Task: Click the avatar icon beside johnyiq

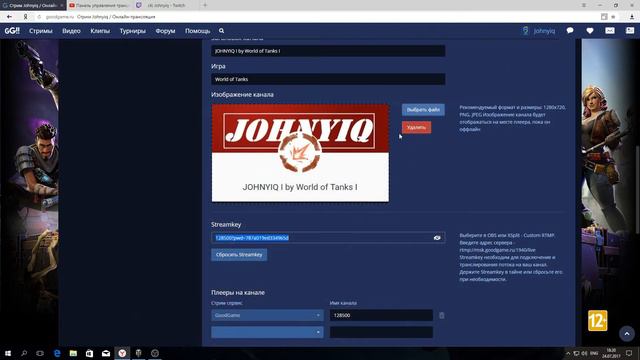Action: pyautogui.click(x=526, y=31)
